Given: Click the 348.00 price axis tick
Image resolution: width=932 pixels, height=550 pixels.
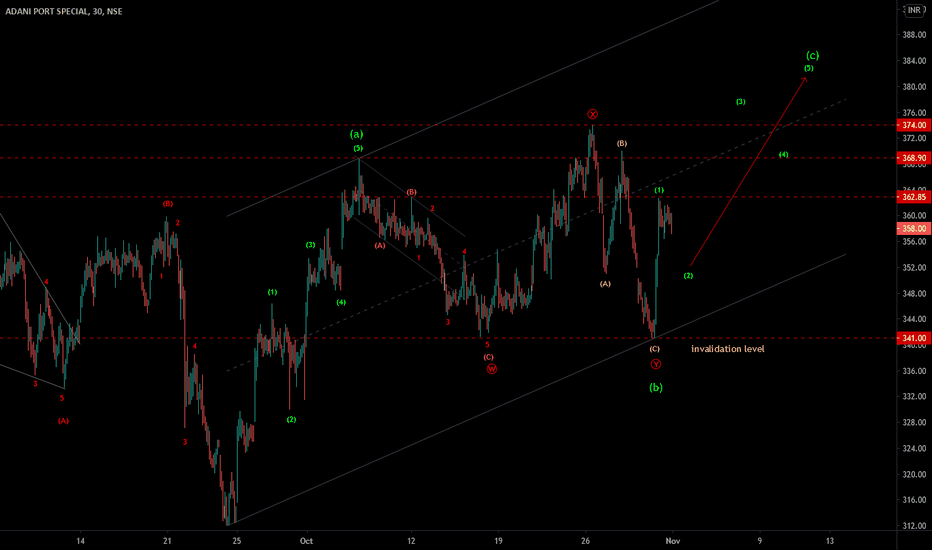Looking at the screenshot, I should 914,293.
